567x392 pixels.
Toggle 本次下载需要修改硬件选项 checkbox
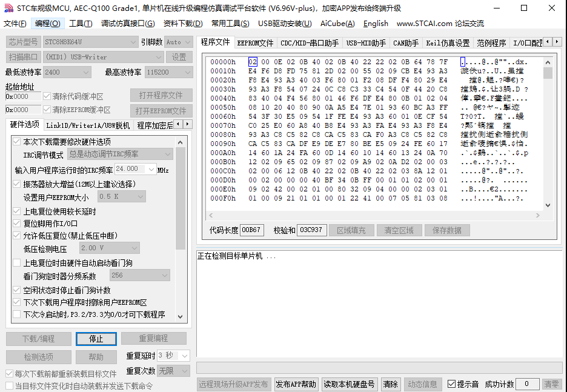click(x=16, y=141)
